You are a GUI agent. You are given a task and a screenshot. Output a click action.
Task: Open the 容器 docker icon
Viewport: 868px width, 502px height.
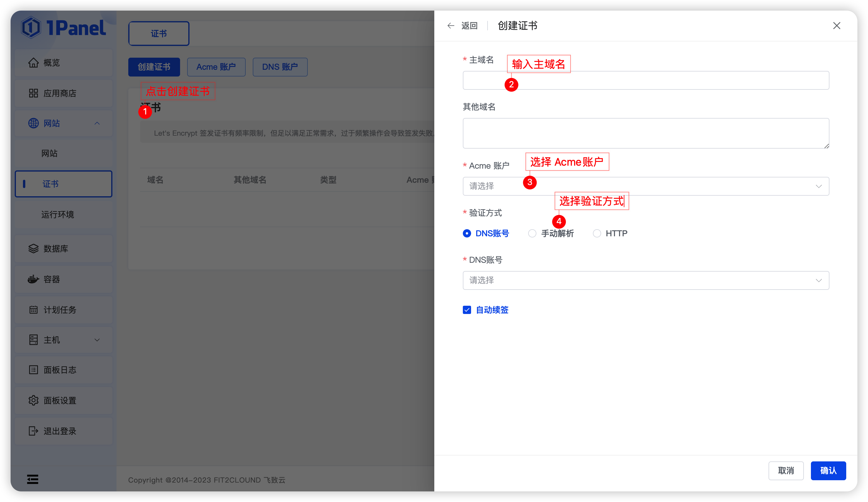tap(34, 279)
